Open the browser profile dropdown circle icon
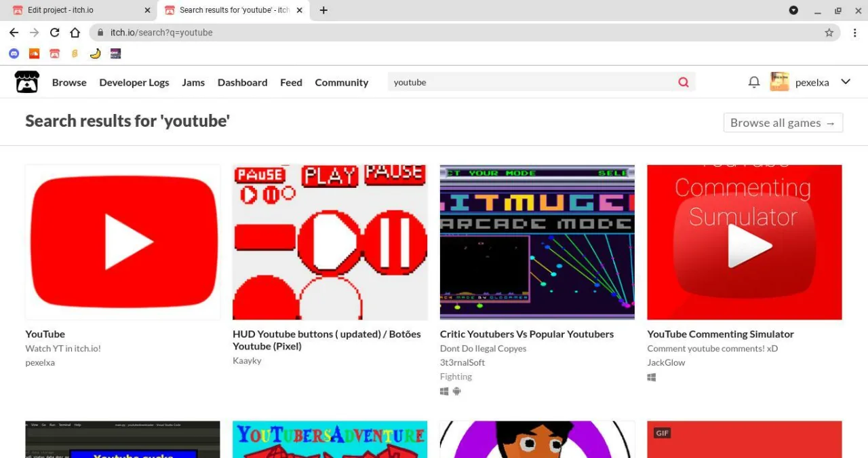Viewport: 868px width, 458px height. (793, 10)
